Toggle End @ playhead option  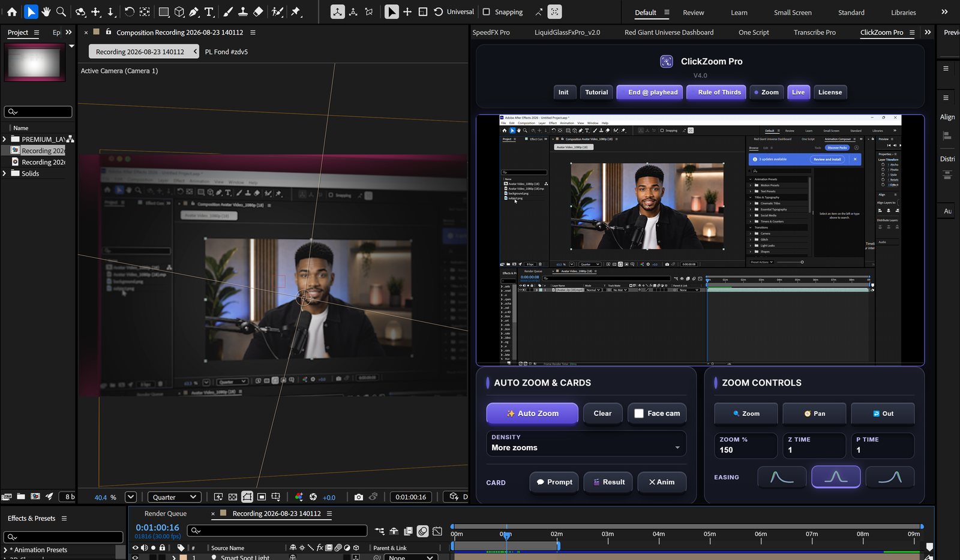pos(650,92)
